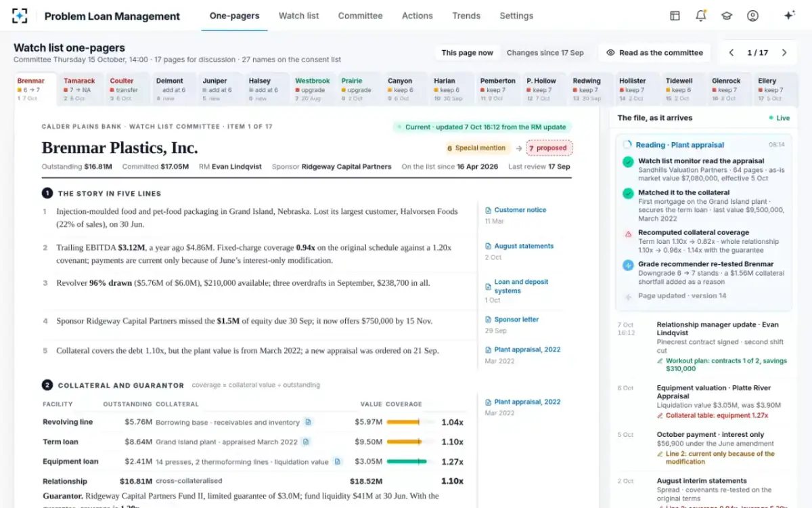Open 'Plant appraisal, 2022' link beside line 5
Screen dimensions: 812x508
point(522,350)
